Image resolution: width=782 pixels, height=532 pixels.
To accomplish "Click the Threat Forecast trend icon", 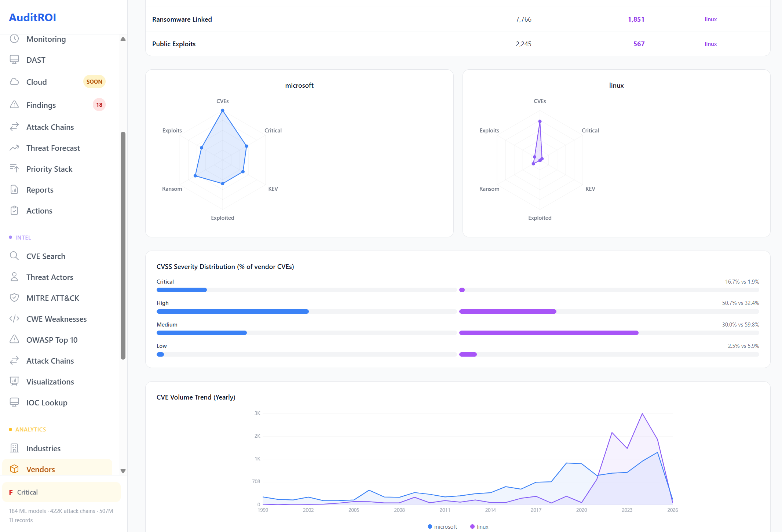I will click(14, 147).
